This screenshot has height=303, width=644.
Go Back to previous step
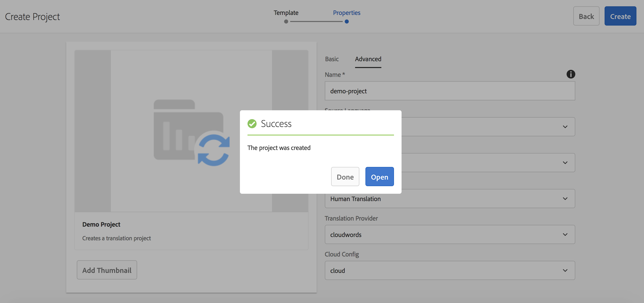(586, 16)
